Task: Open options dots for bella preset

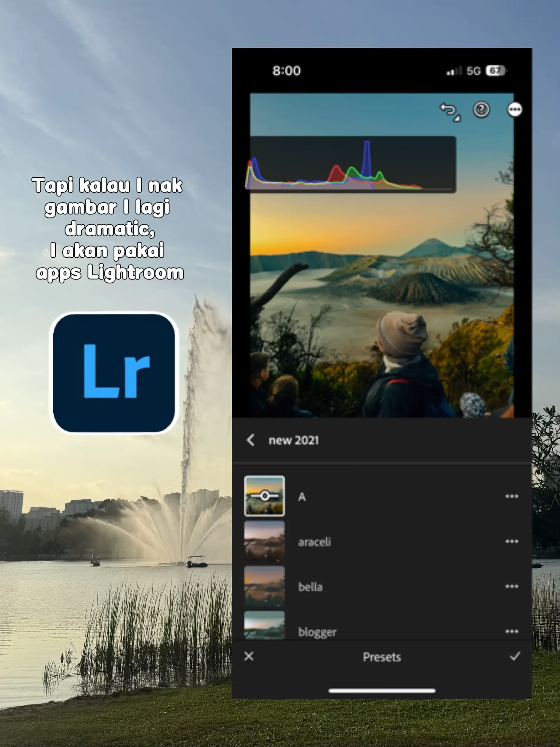Action: click(x=512, y=587)
